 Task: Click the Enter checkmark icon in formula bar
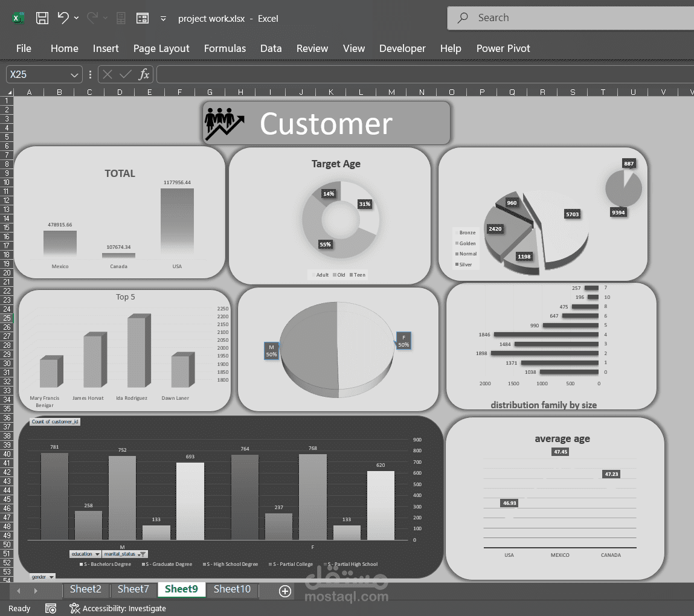pyautogui.click(x=126, y=74)
